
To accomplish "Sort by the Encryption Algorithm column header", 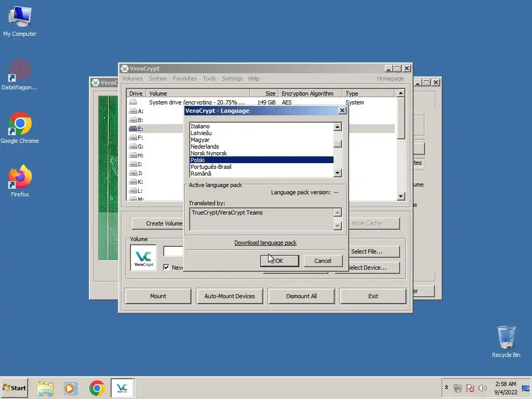I will pos(310,94).
